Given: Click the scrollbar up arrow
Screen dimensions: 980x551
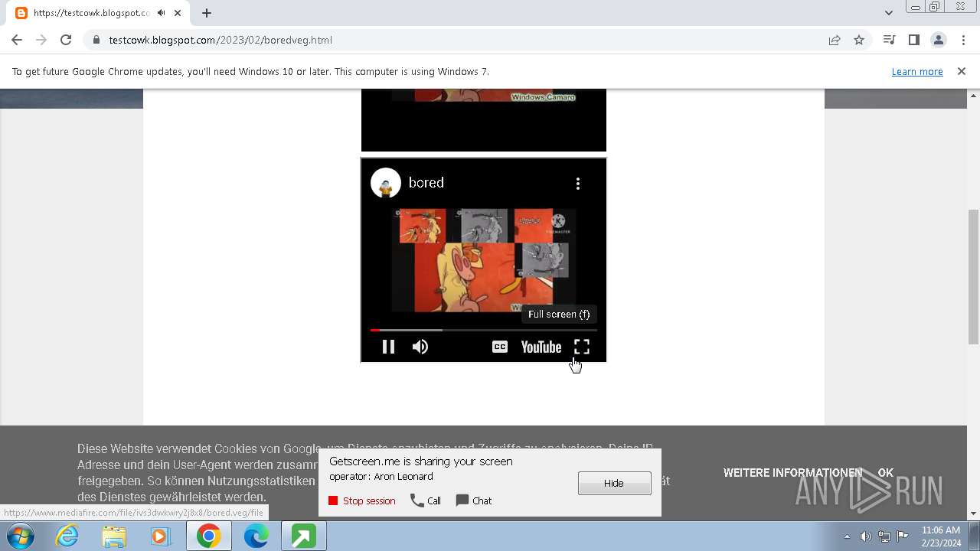Looking at the screenshot, I should click(974, 95).
